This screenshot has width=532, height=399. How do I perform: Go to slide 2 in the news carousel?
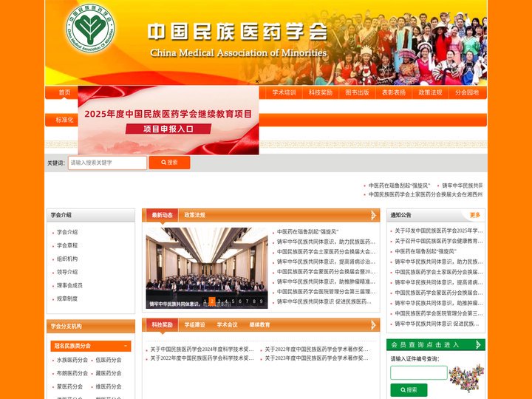[x=212, y=301]
